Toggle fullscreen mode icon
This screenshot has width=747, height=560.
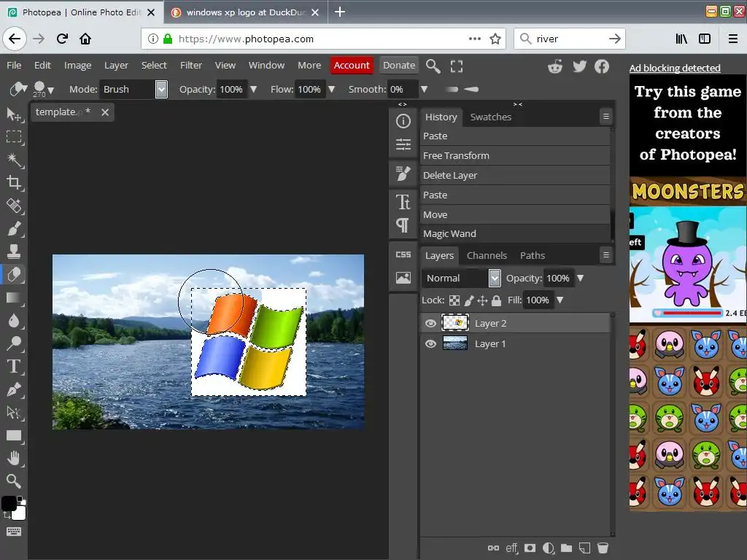pos(457,66)
